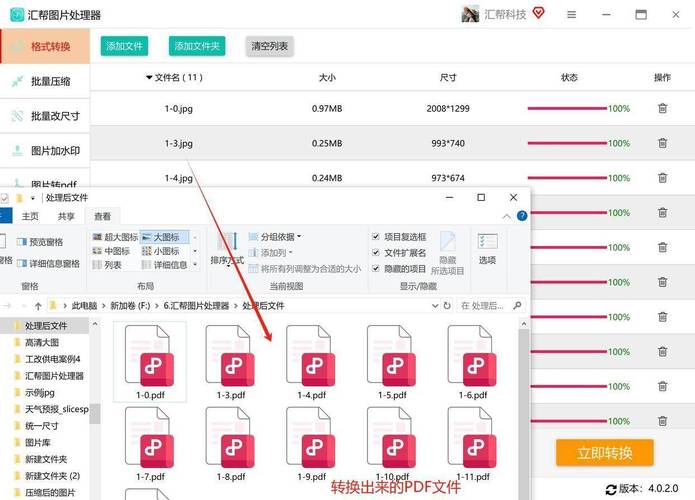
Task: Click Explorer file list scrollbar up arrow
Action: 523,324
